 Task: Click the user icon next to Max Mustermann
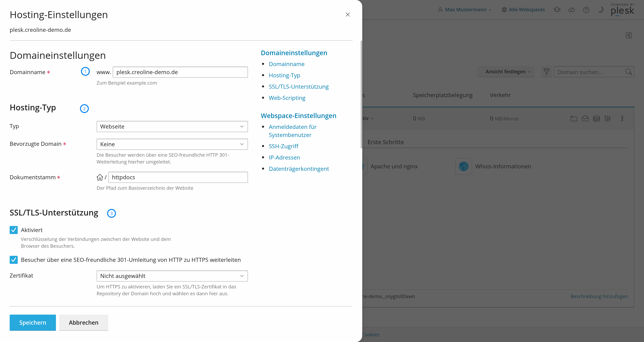(x=440, y=10)
